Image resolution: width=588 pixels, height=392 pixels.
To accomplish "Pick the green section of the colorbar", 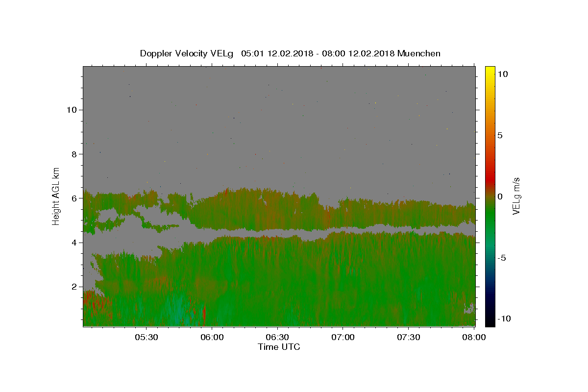I will [x=490, y=216].
